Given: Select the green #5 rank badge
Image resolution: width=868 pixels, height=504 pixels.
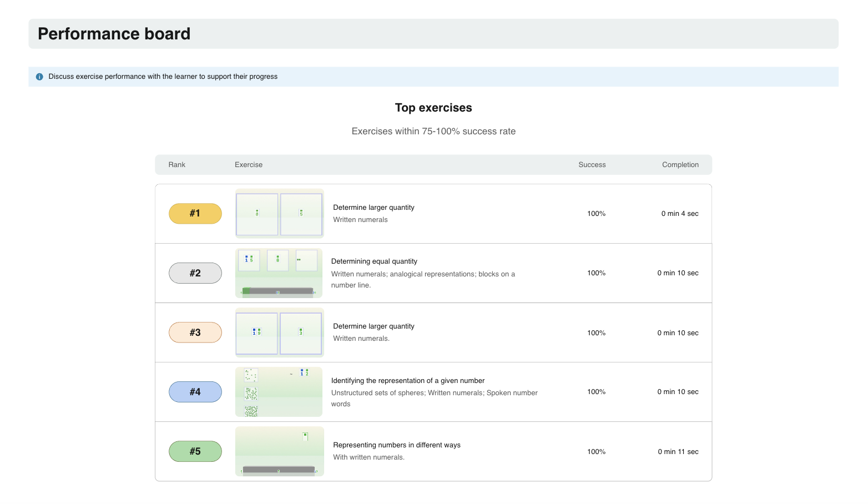Looking at the screenshot, I should pyautogui.click(x=195, y=451).
